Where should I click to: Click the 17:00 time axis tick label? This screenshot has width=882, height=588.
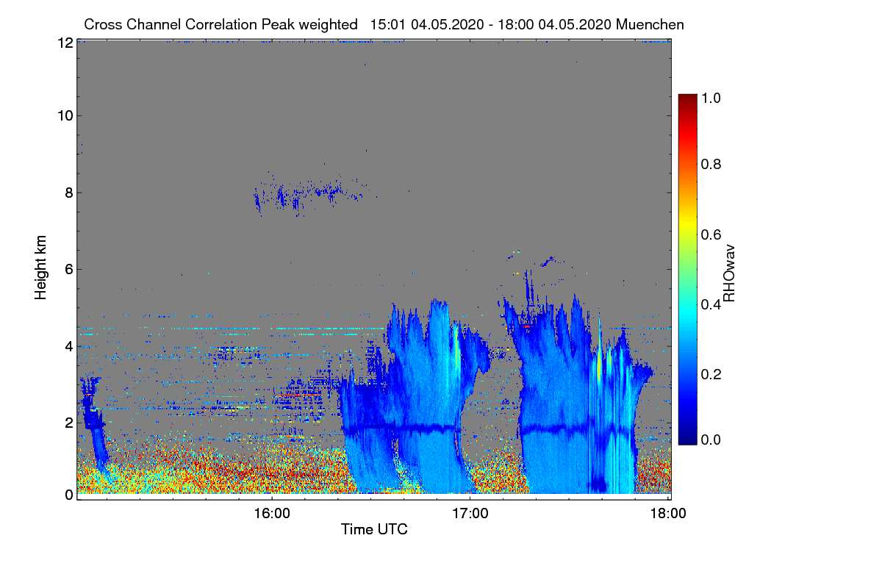pyautogui.click(x=470, y=514)
